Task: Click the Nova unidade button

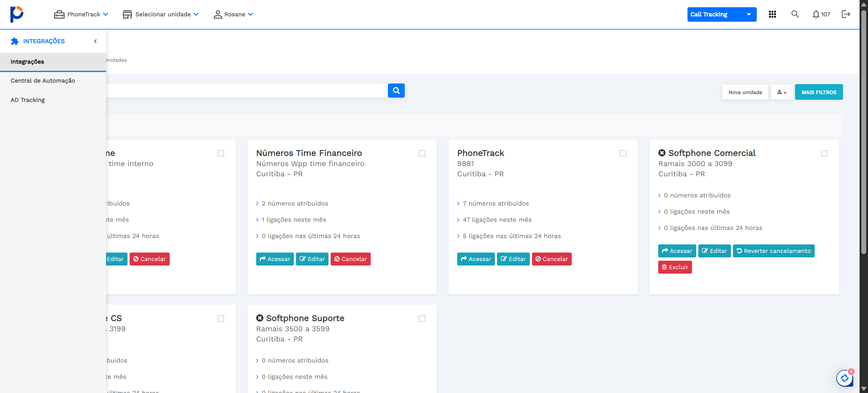Action: coord(745,92)
